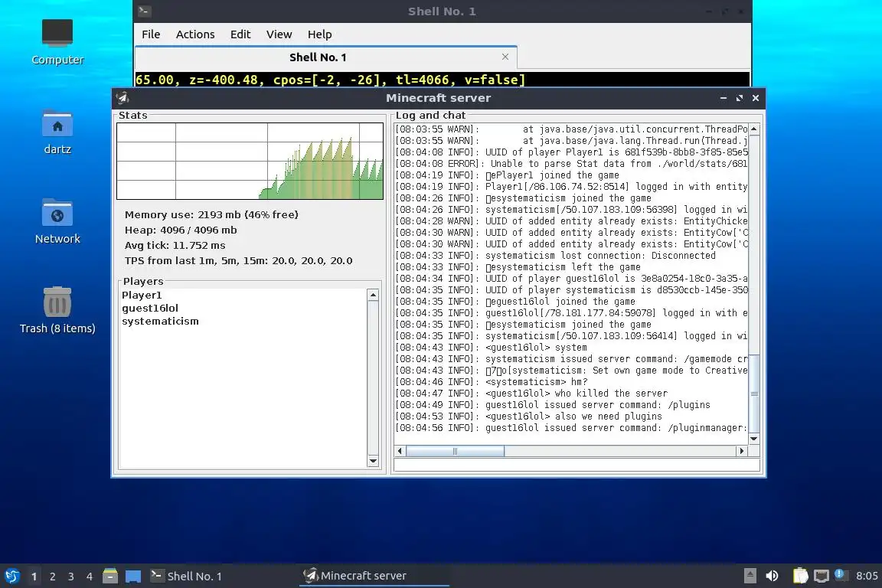Activate Shell No. 1 taskbar button
The width and height of the screenshot is (882, 588).
(x=222, y=577)
